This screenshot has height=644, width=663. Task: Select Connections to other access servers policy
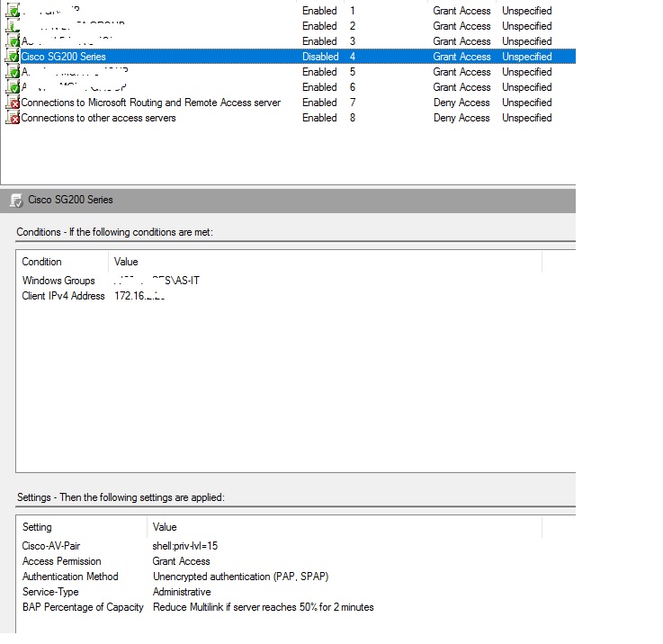[x=98, y=118]
